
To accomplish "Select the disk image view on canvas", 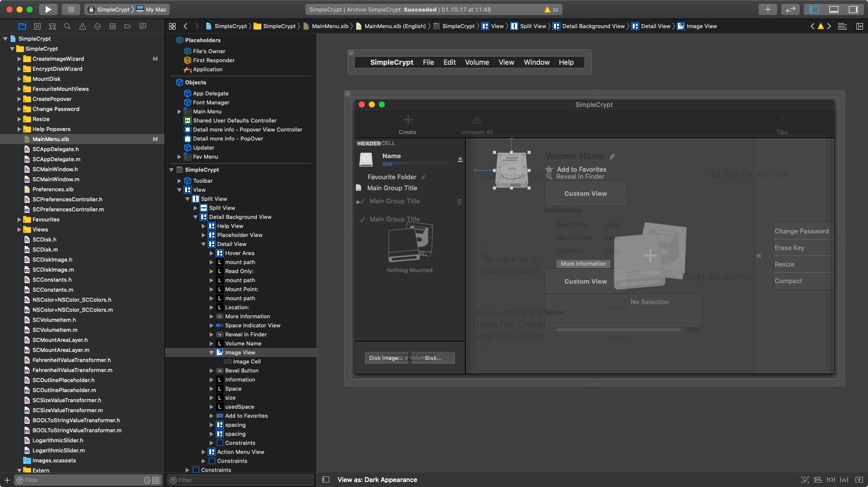I will click(x=512, y=170).
